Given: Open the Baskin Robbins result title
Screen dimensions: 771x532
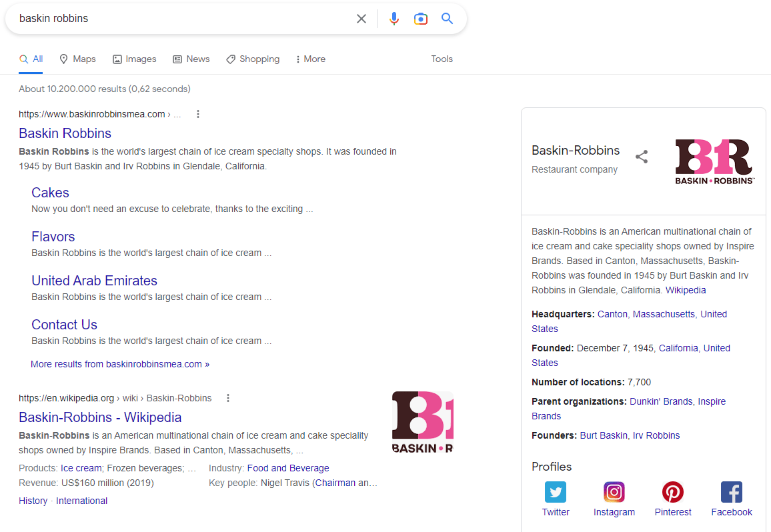Looking at the screenshot, I should click(x=65, y=133).
